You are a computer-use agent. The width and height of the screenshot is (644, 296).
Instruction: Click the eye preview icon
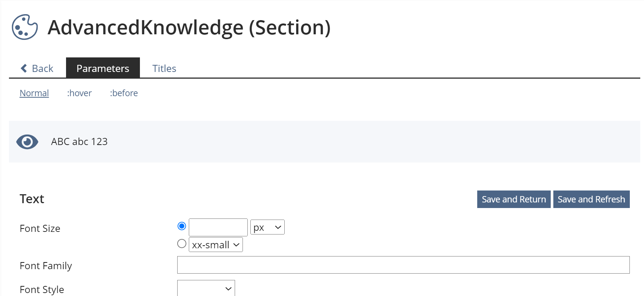(27, 142)
